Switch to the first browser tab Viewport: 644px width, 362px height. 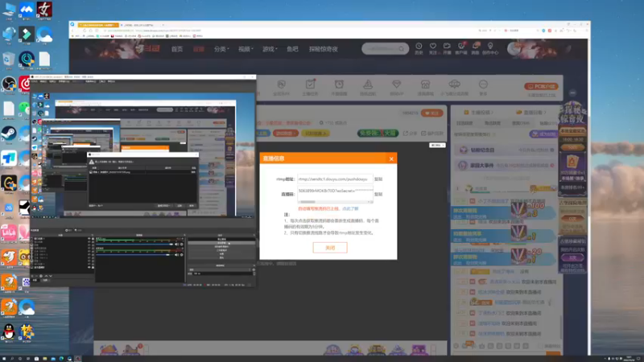point(98,25)
